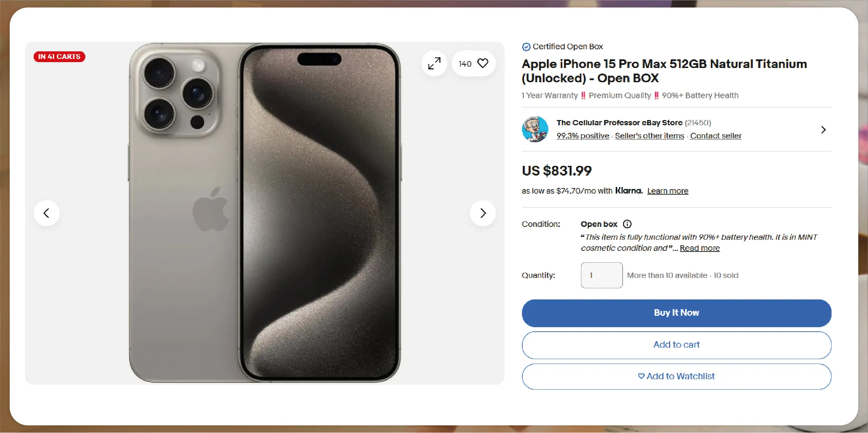868x433 pixels.
Task: Click the Buy It Now button
Action: (676, 313)
